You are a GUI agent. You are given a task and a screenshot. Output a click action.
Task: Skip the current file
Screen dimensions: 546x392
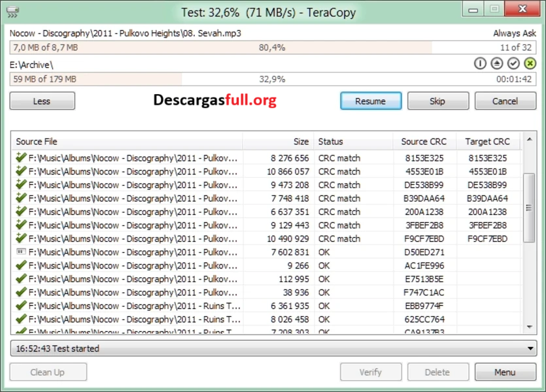[x=437, y=101]
